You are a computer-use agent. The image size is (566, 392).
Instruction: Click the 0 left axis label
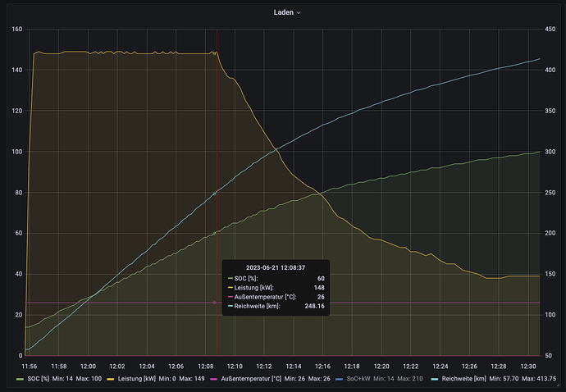tap(21, 356)
